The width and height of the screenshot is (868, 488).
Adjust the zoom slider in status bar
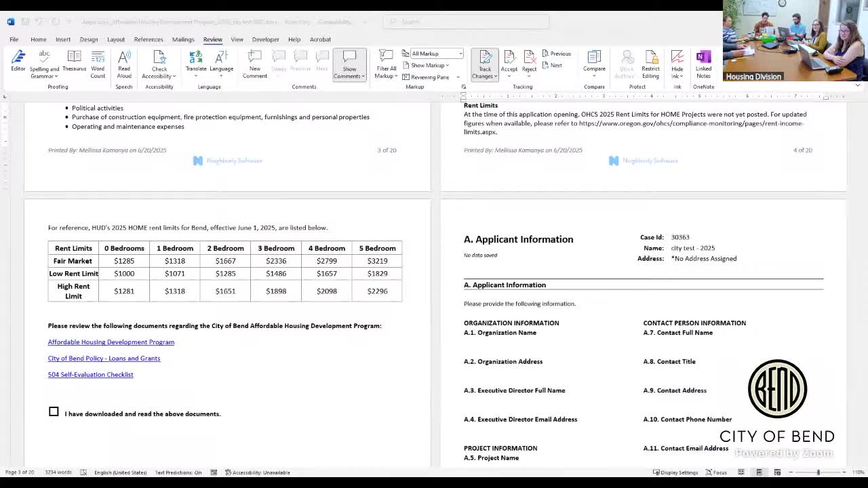pos(818,472)
